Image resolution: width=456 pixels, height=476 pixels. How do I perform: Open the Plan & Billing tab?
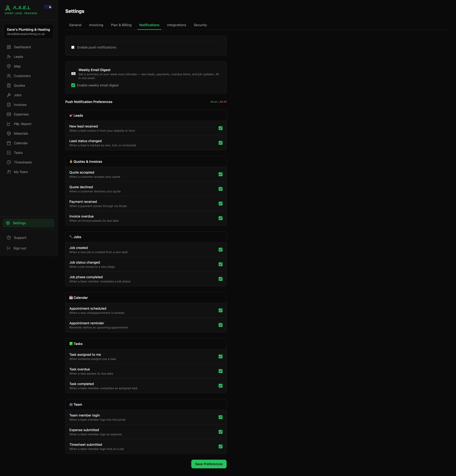121,25
